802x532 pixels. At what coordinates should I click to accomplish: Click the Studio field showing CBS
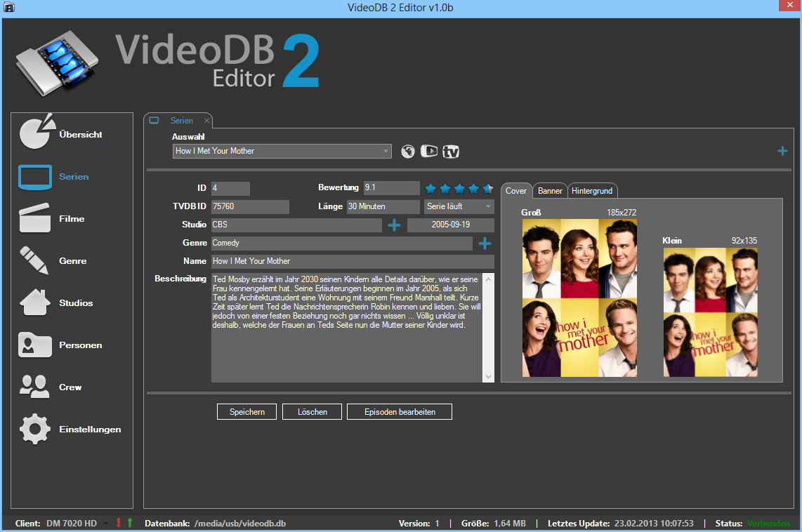point(296,225)
